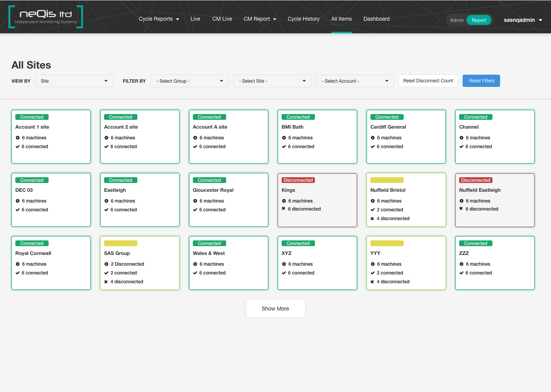Click the X disconnected icon on YYY card

[x=373, y=281]
